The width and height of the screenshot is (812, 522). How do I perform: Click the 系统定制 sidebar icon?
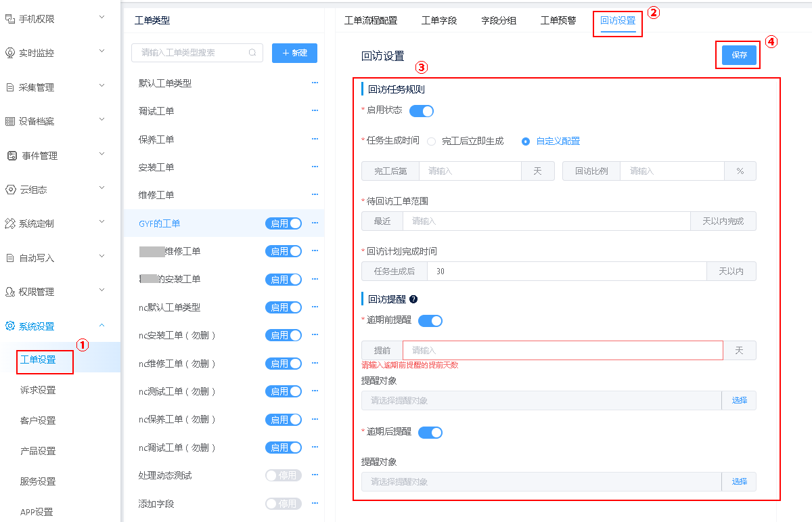pyautogui.click(x=10, y=223)
